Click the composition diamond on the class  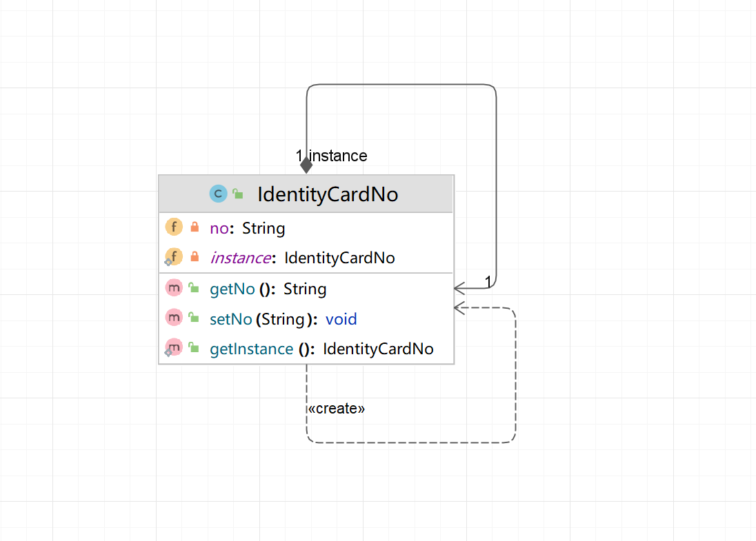point(306,165)
